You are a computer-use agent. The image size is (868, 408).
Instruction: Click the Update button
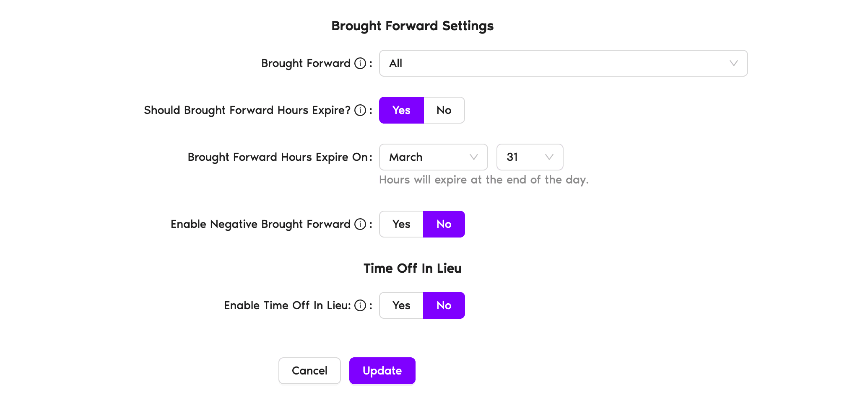[382, 371]
